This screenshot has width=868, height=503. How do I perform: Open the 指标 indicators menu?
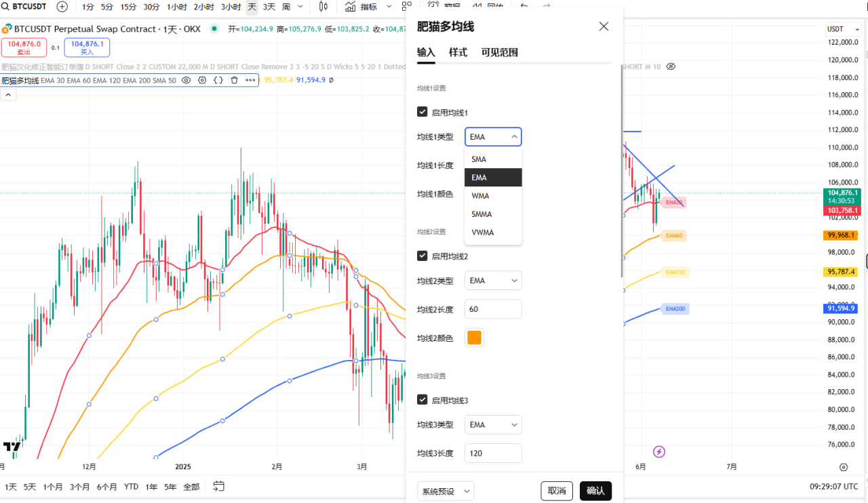[361, 7]
